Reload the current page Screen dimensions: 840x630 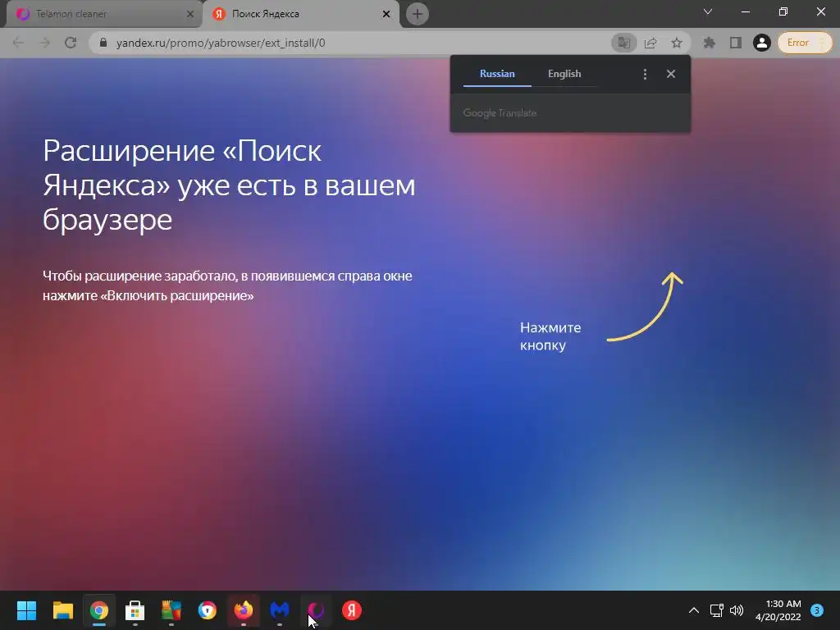(71, 43)
